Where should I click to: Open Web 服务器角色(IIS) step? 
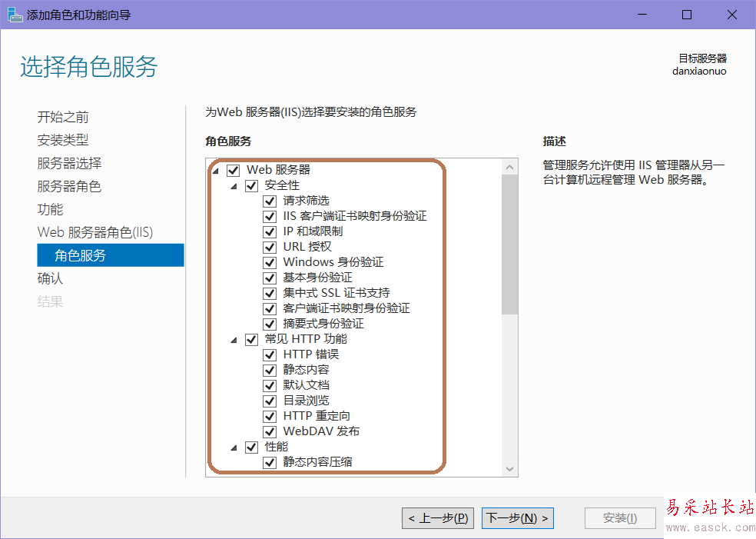click(95, 232)
